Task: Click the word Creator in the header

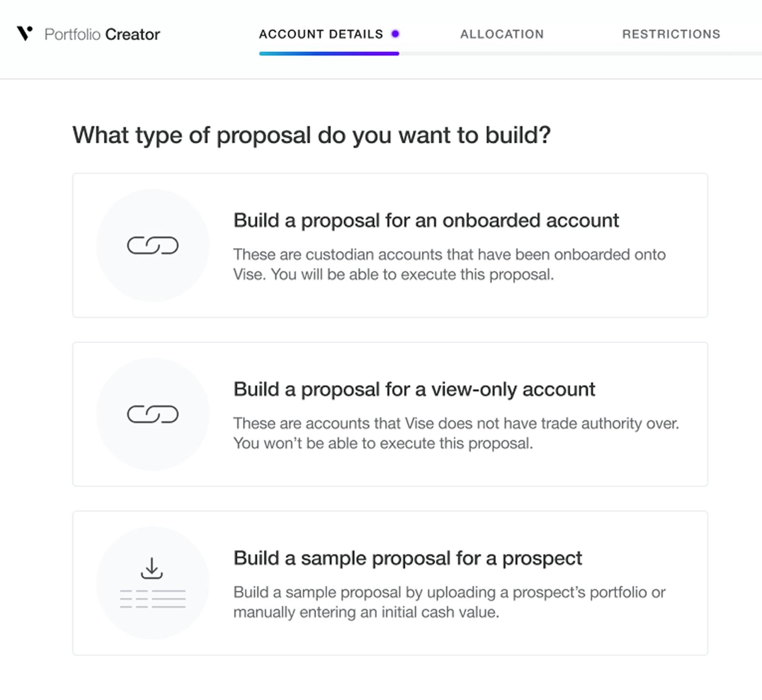Action: [x=132, y=34]
